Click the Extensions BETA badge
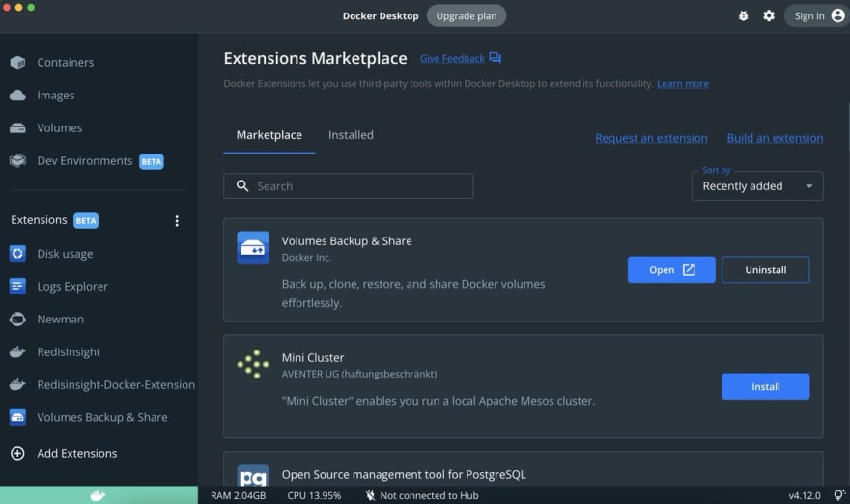Screen dimensions: 850x504 pyautogui.click(x=86, y=220)
